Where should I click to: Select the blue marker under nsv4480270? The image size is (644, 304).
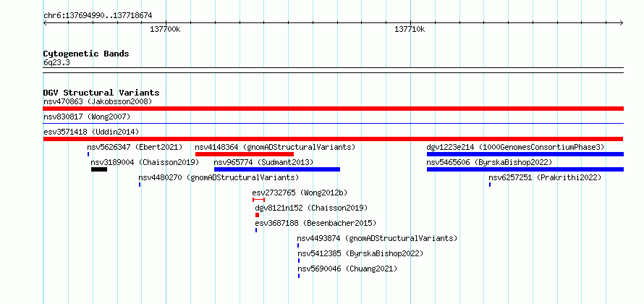tap(140, 185)
